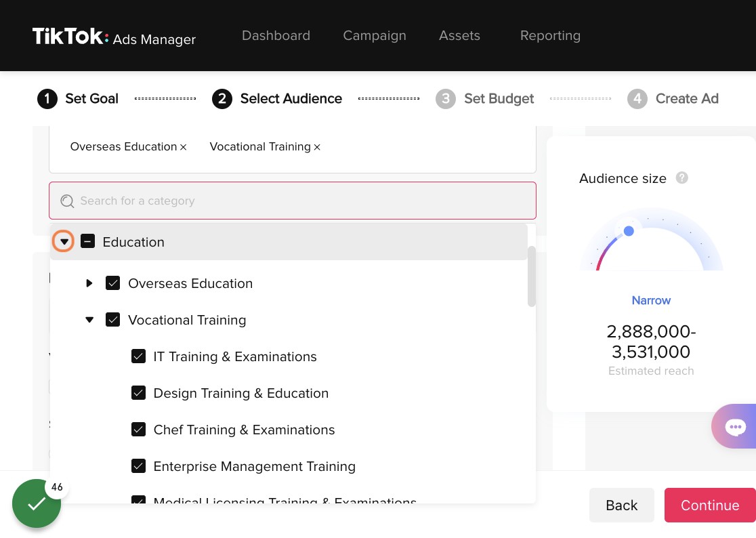Click the Narrow audience label
The image size is (756, 538).
click(x=651, y=300)
